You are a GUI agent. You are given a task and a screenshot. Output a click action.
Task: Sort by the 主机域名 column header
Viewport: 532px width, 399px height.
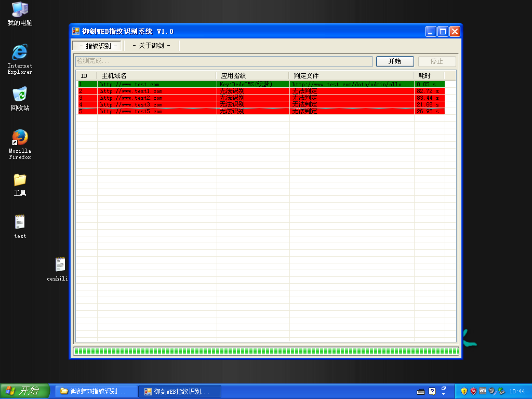(x=157, y=76)
